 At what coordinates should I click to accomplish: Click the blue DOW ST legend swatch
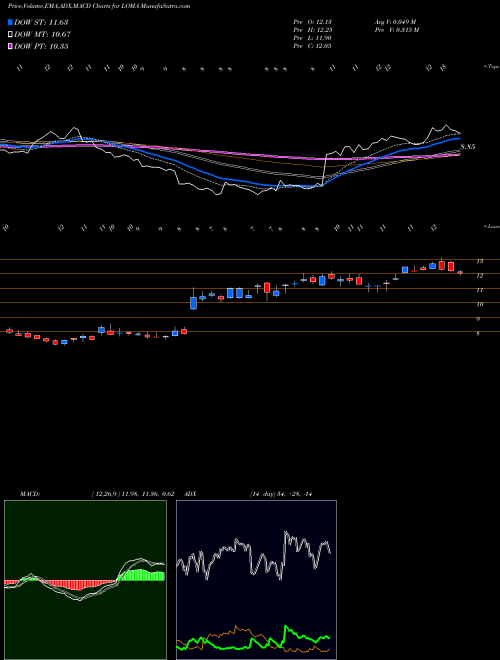pyautogui.click(x=10, y=22)
